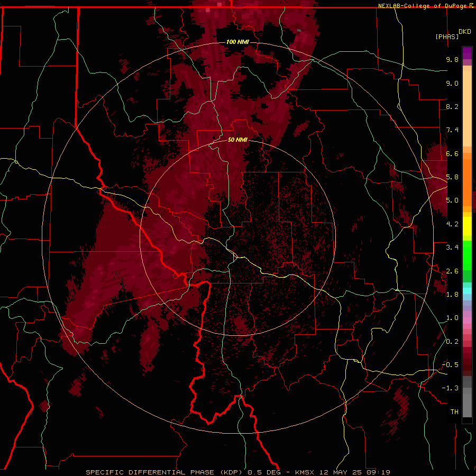The image size is (476, 476).
Task: Select the 9.0 value on the color scale
Action: pyautogui.click(x=452, y=83)
